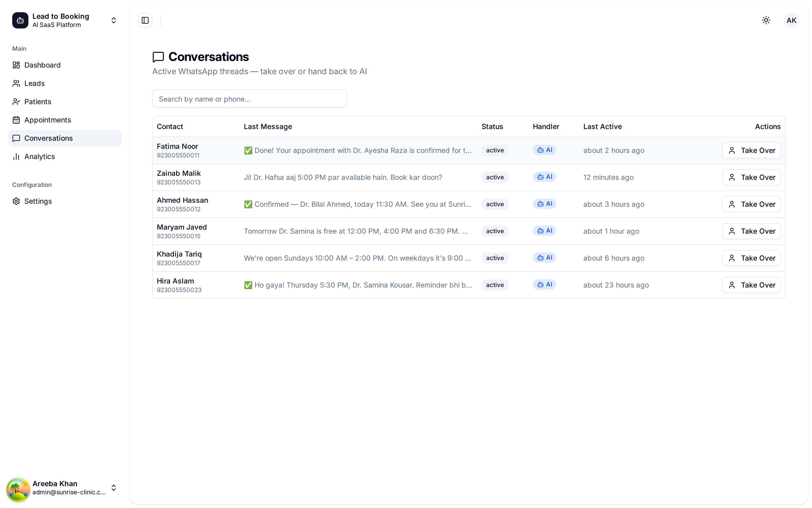Take over Zainab Malik's conversation
The height and width of the screenshot is (508, 812).
coord(751,177)
